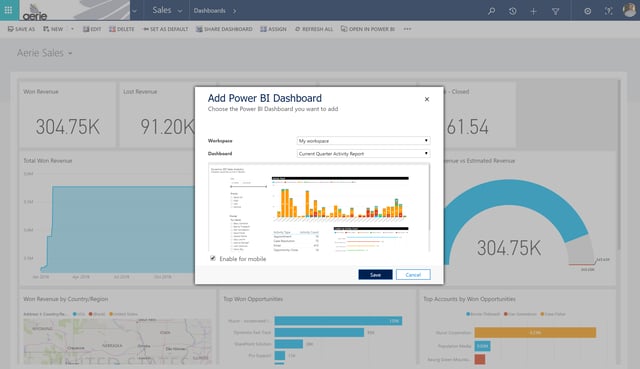Open the Dashboard dropdown
The image size is (640, 369).
click(x=363, y=153)
